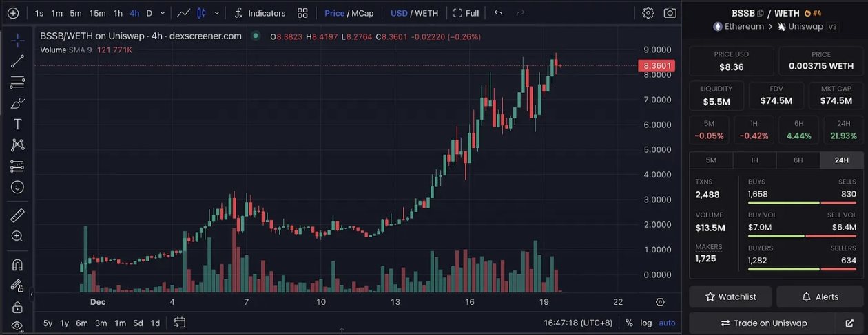Image resolution: width=868 pixels, height=335 pixels.
Task: Add pair to Watchlist
Action: (x=730, y=296)
